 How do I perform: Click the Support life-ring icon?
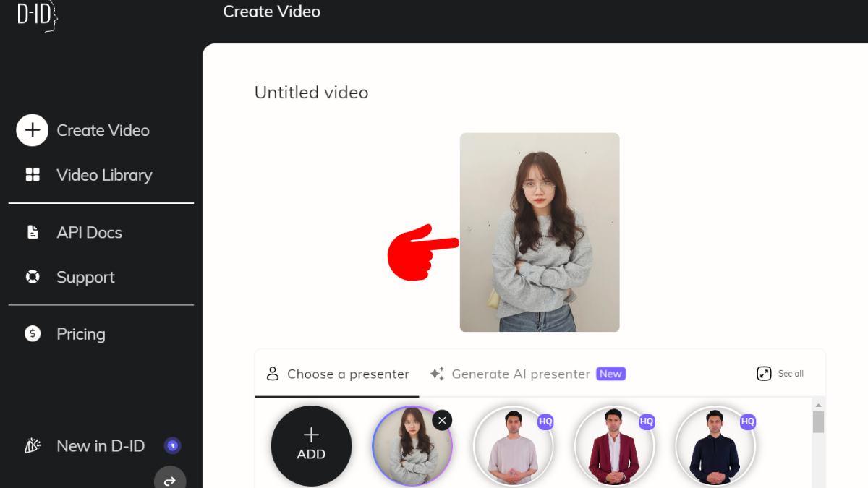click(31, 277)
